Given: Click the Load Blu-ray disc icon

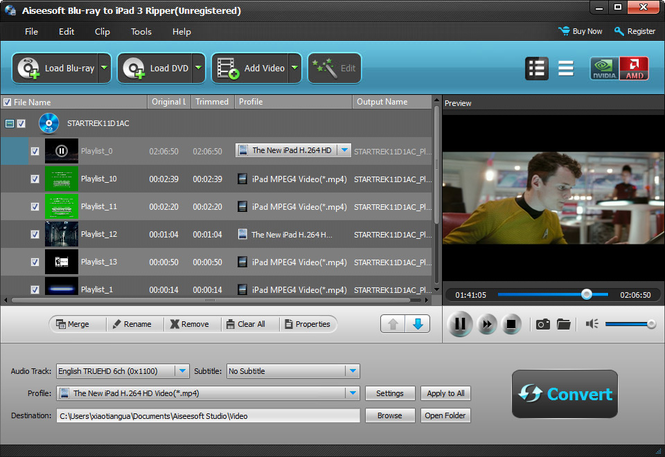Looking at the screenshot, I should [x=28, y=68].
